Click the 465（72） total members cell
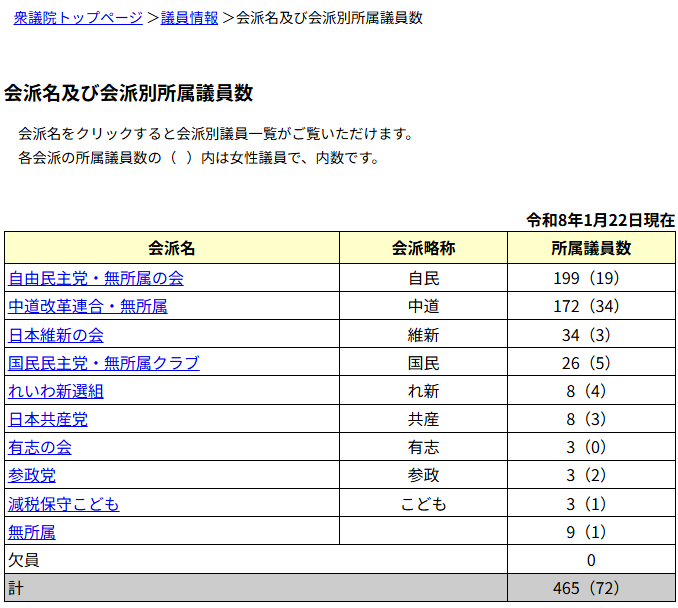This screenshot has height=608, width=678. (591, 588)
